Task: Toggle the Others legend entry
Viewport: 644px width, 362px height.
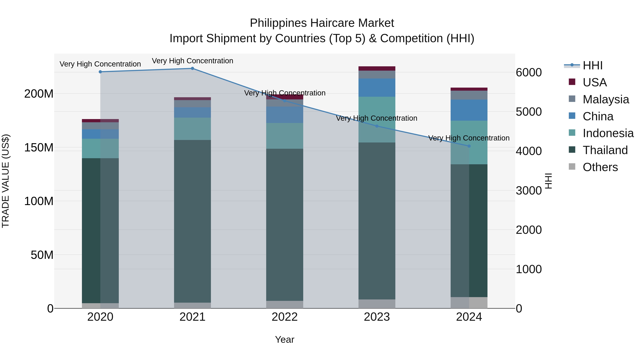Action: (593, 167)
